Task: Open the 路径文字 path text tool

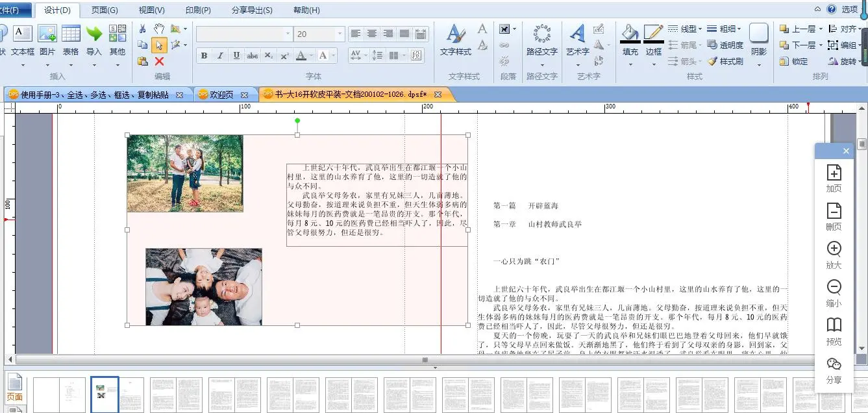Action: [x=541, y=40]
